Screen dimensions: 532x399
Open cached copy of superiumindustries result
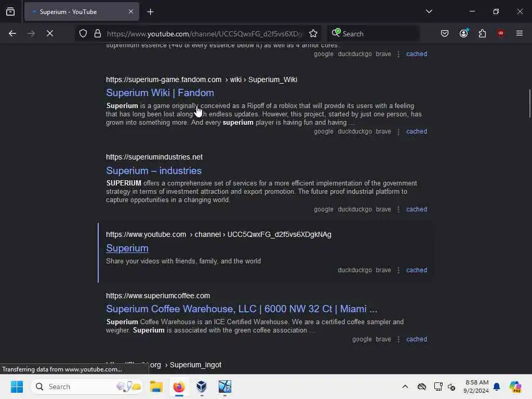point(417,209)
